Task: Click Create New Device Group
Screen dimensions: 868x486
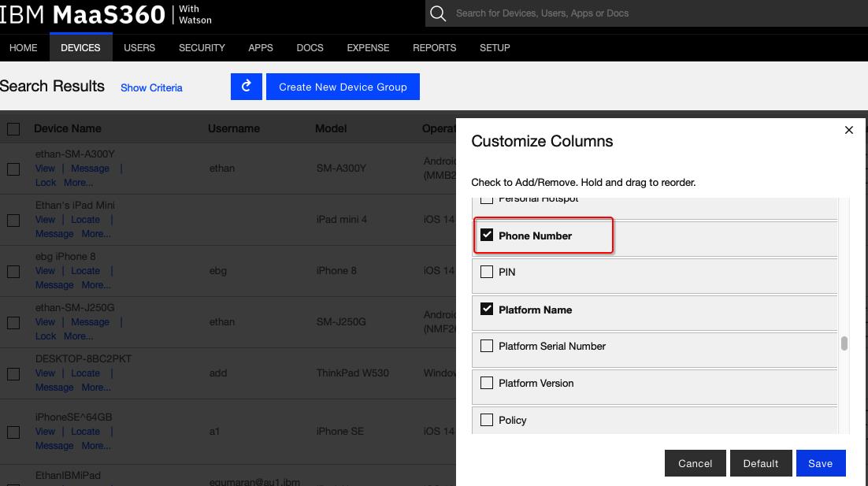Action: point(343,87)
